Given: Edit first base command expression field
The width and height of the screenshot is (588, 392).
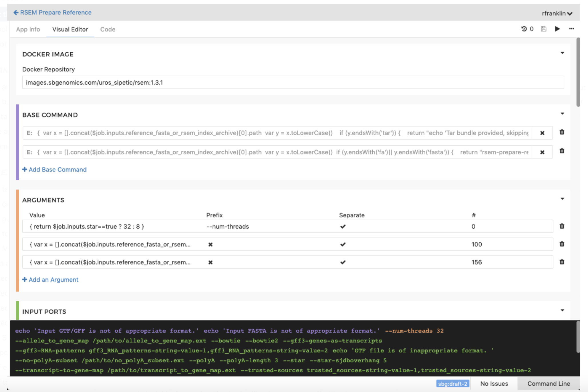Looking at the screenshot, I should (x=277, y=133).
